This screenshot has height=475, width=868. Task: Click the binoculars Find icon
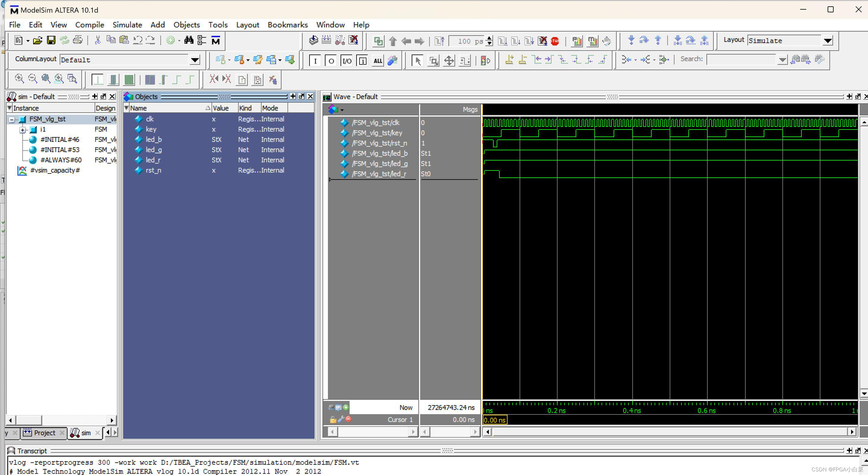189,40
